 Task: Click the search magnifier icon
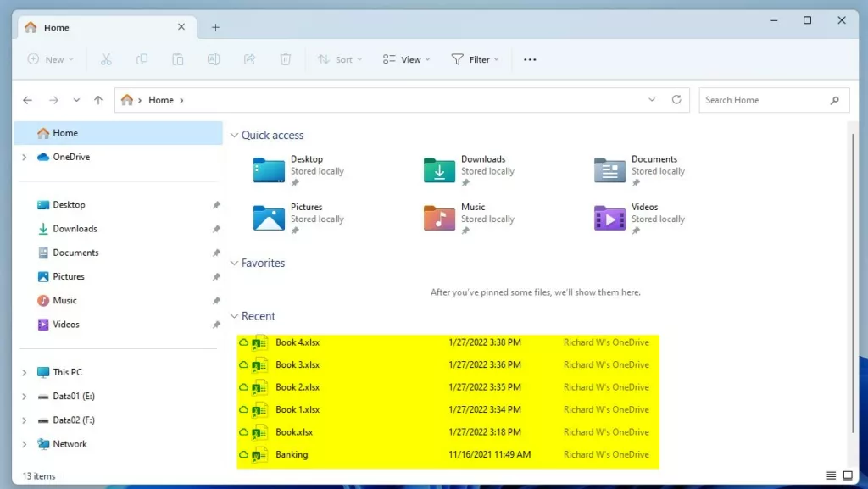click(x=834, y=100)
